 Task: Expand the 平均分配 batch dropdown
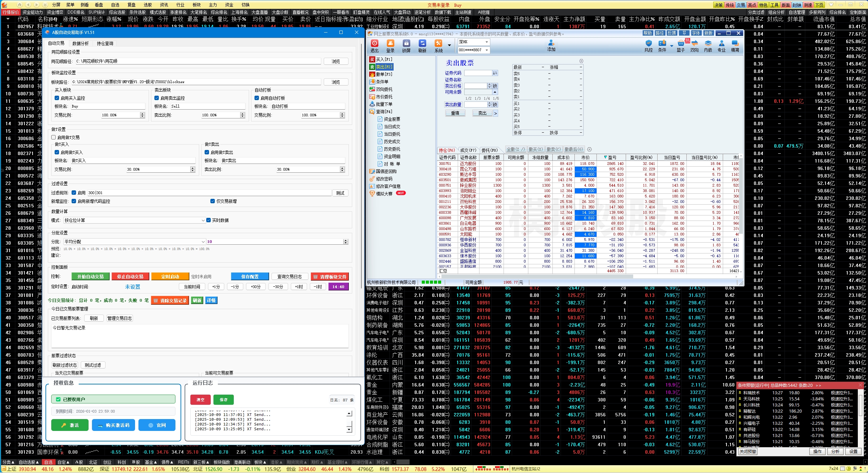pos(203,242)
